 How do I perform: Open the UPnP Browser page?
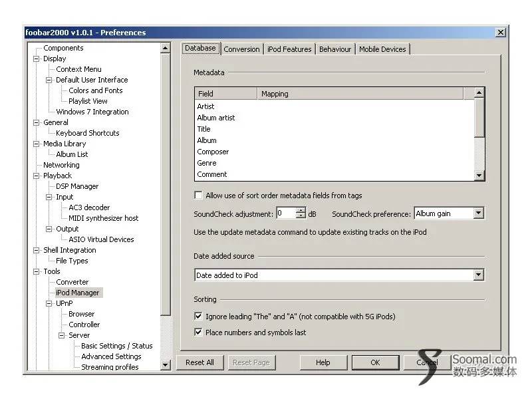[x=81, y=314]
